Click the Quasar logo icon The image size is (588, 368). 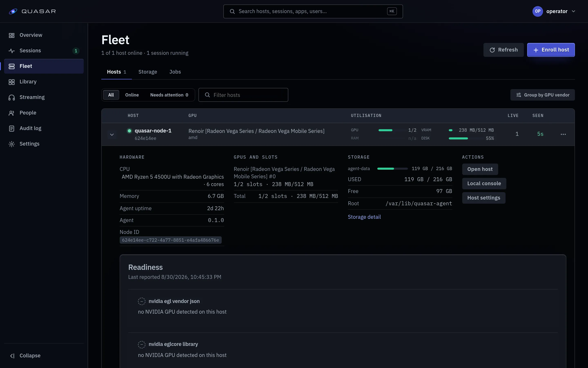[13, 11]
